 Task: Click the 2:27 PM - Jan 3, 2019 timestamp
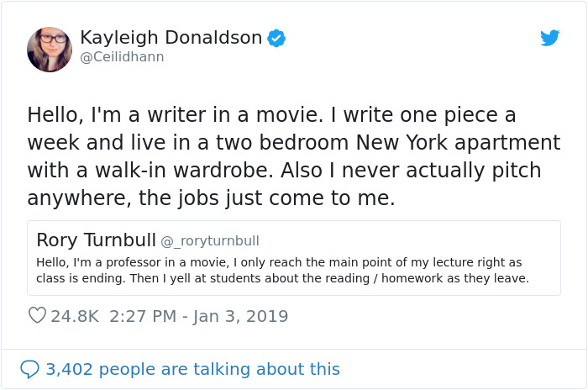pos(199,316)
